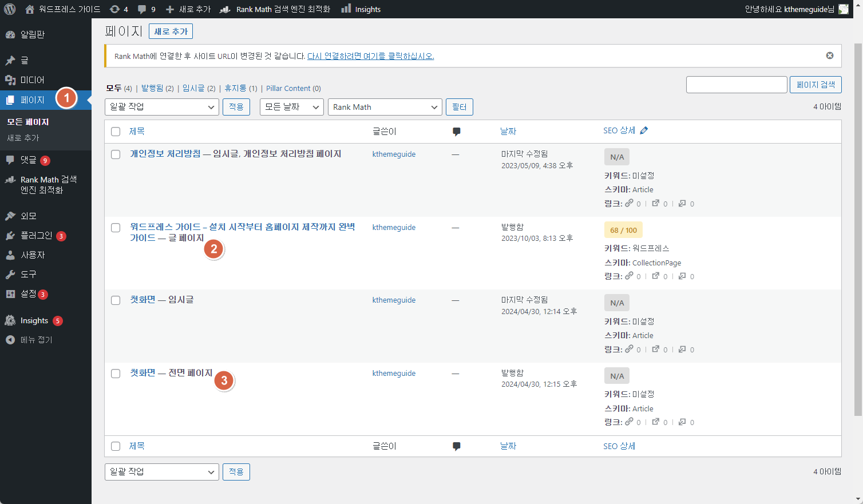
Task: Select the 휴지통 (1) filter
Action: tap(241, 88)
